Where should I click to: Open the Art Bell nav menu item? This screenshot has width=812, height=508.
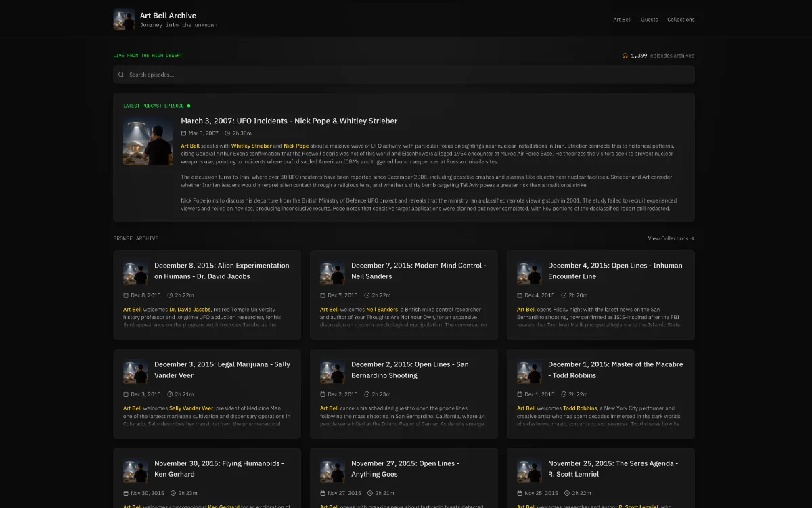click(622, 20)
